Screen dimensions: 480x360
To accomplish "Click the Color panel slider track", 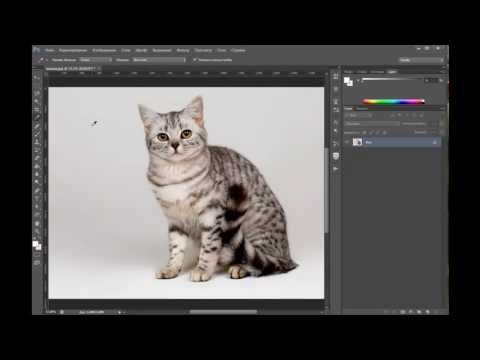I will [x=393, y=79].
